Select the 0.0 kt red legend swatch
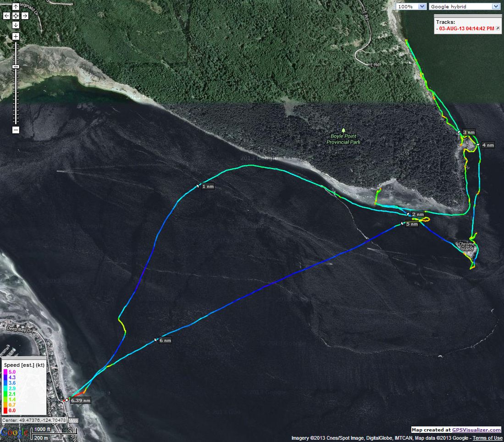The image size is (504, 442). pos(5,410)
